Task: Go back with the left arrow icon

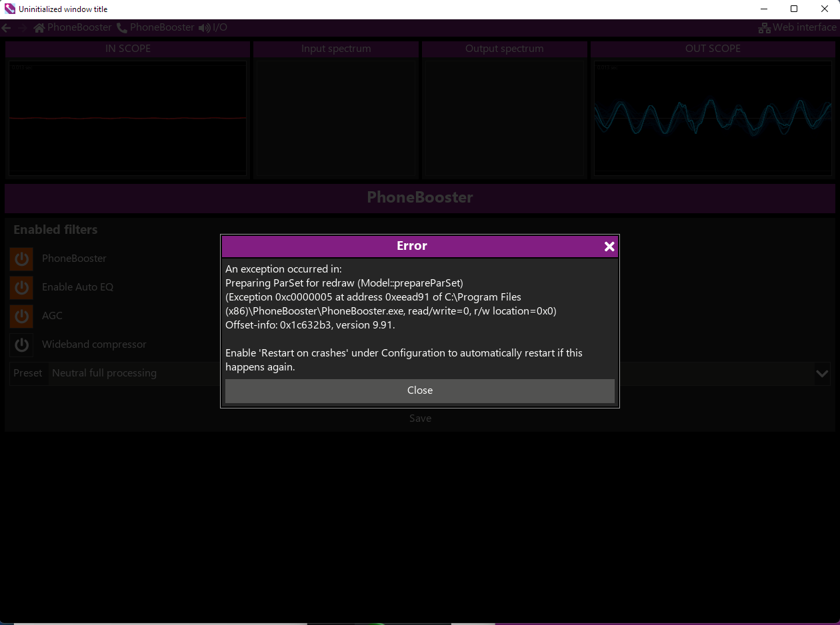Action: [6, 28]
